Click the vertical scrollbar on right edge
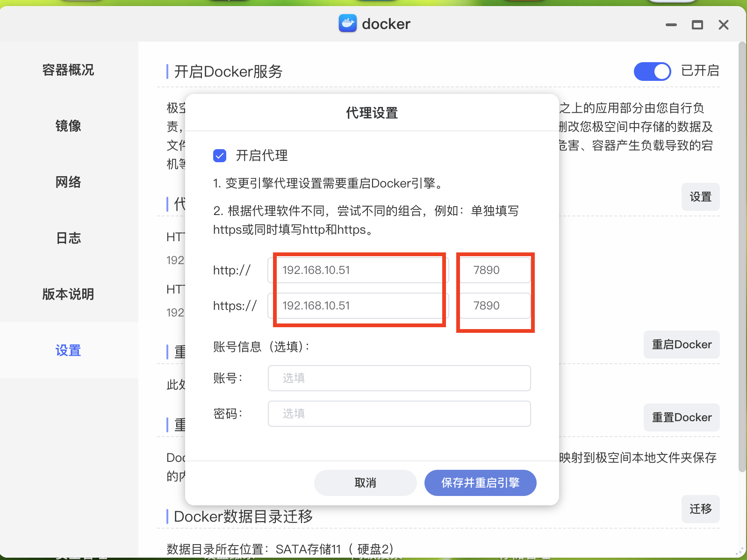 pos(742,257)
